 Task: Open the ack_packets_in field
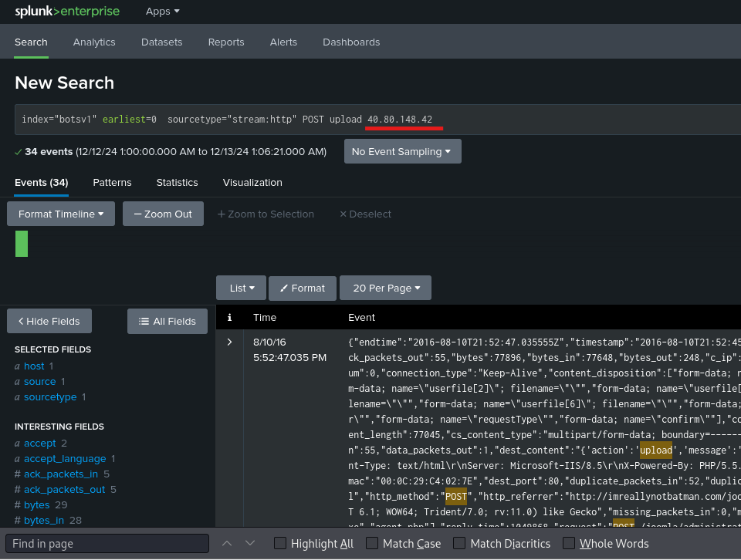click(x=61, y=474)
